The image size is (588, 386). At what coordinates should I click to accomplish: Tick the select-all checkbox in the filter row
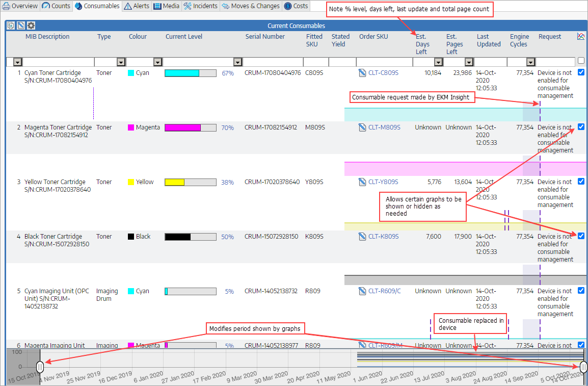tap(581, 61)
